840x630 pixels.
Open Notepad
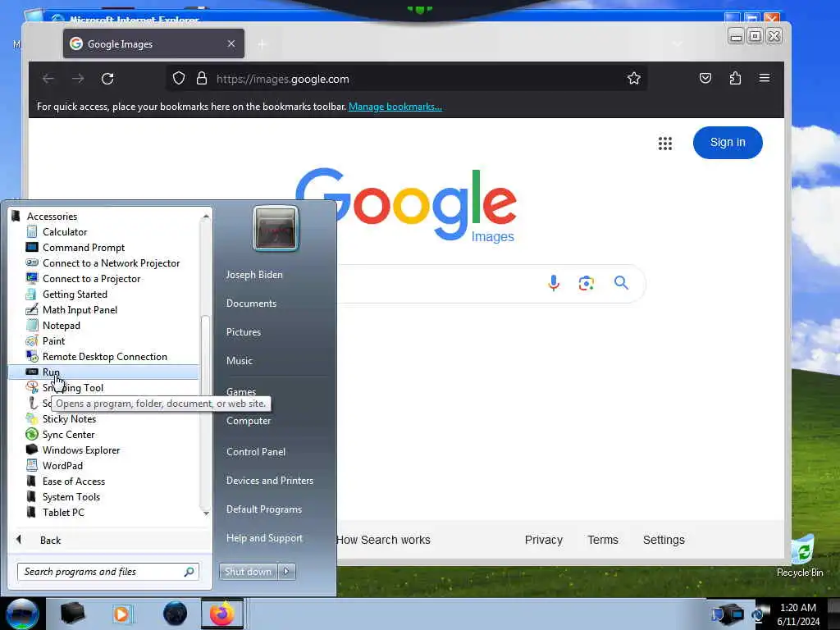coord(61,325)
